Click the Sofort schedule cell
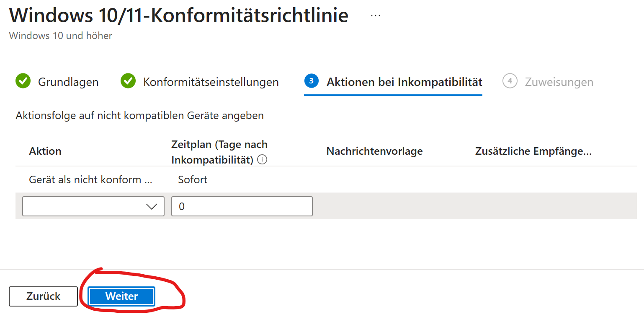Image resolution: width=644 pixels, height=317 pixels. point(193,180)
